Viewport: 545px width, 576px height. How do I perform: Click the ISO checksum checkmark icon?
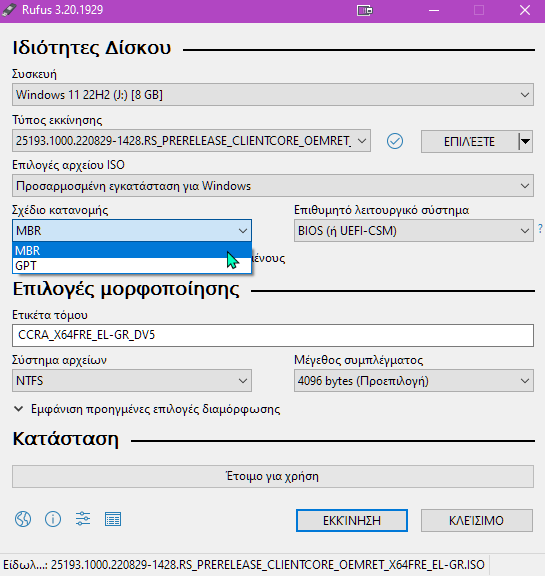tap(395, 141)
